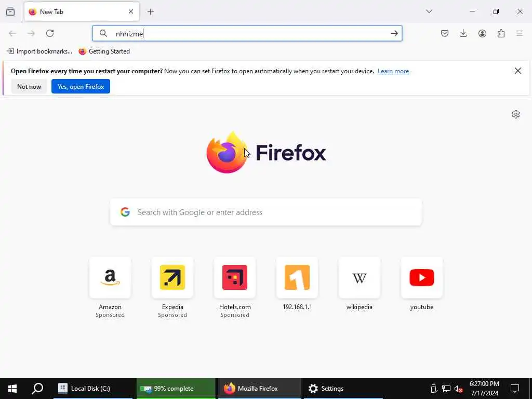Open the Action Center notifications icon
532x399 pixels.
click(515, 389)
